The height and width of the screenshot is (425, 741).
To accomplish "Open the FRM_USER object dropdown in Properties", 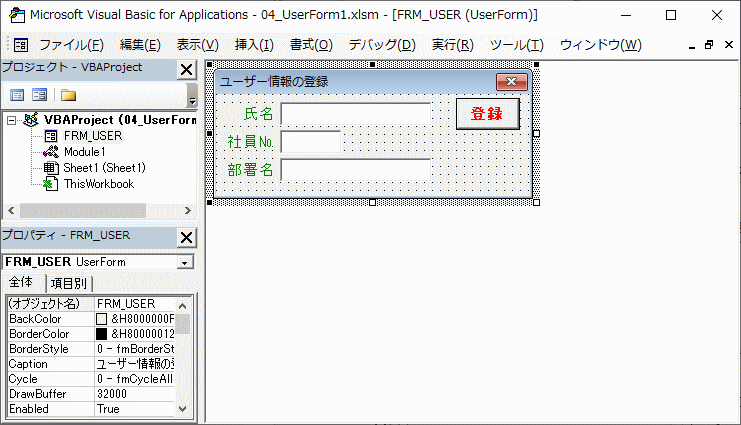I will click(185, 262).
